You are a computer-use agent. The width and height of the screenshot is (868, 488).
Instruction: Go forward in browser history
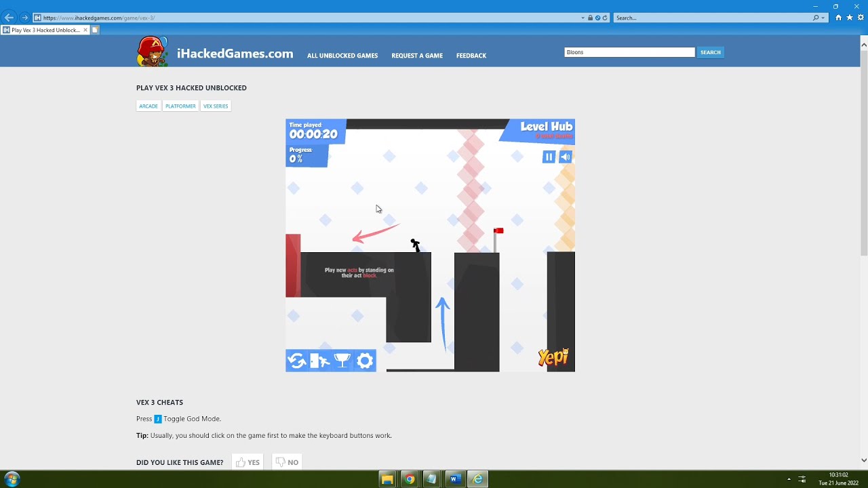point(25,18)
